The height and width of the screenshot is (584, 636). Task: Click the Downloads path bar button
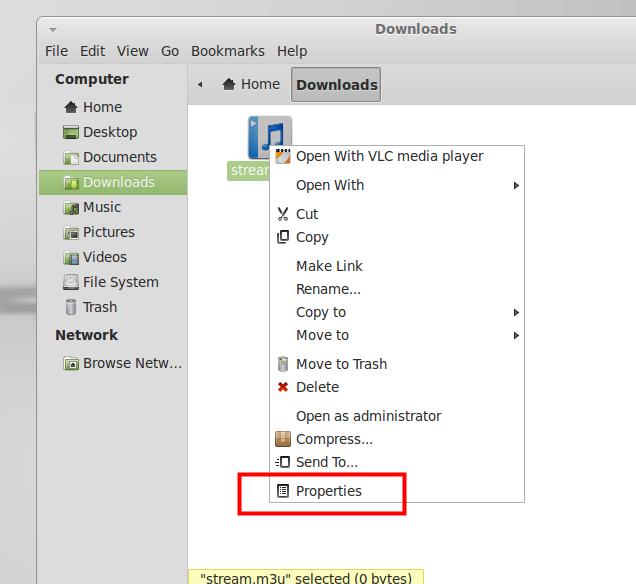coord(336,84)
